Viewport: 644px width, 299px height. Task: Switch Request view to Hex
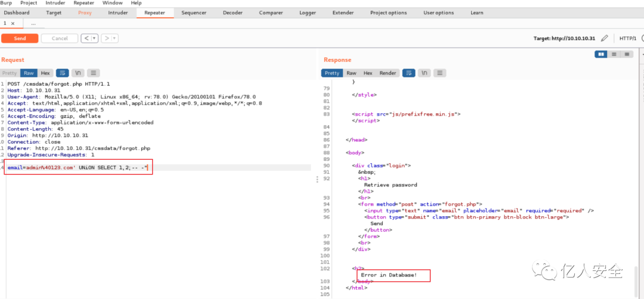click(x=45, y=73)
